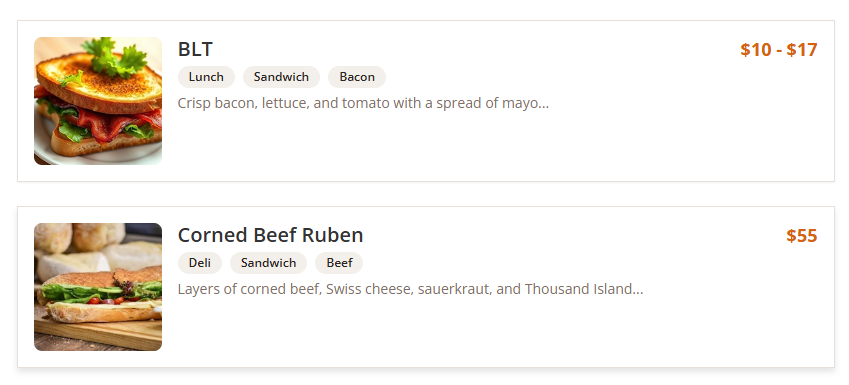Choose the Bacon tag chip
849x385 pixels.
tap(357, 77)
